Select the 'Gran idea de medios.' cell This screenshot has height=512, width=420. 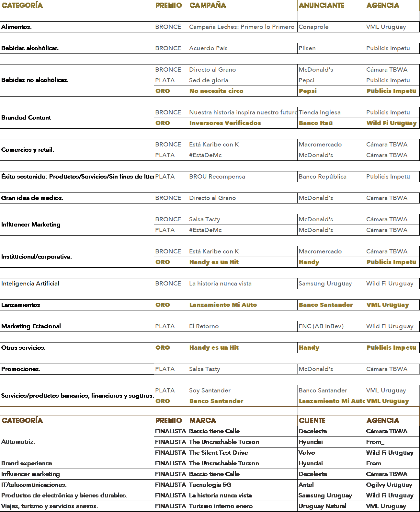point(77,198)
